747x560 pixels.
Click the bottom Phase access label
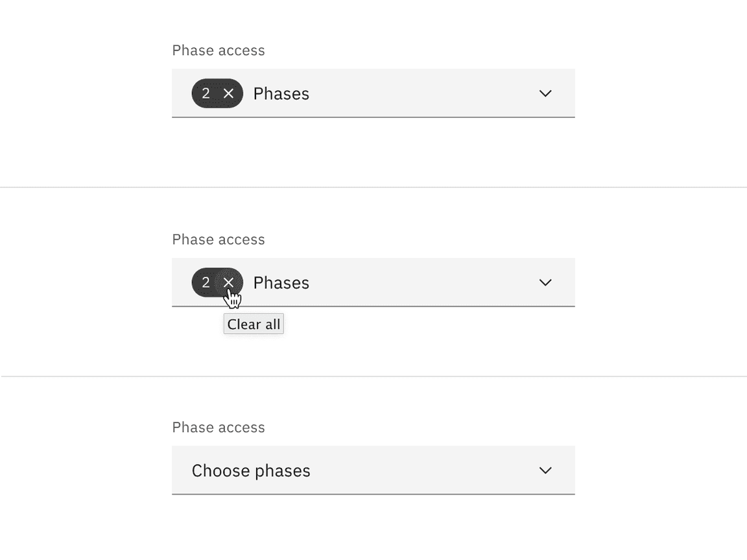(x=218, y=426)
